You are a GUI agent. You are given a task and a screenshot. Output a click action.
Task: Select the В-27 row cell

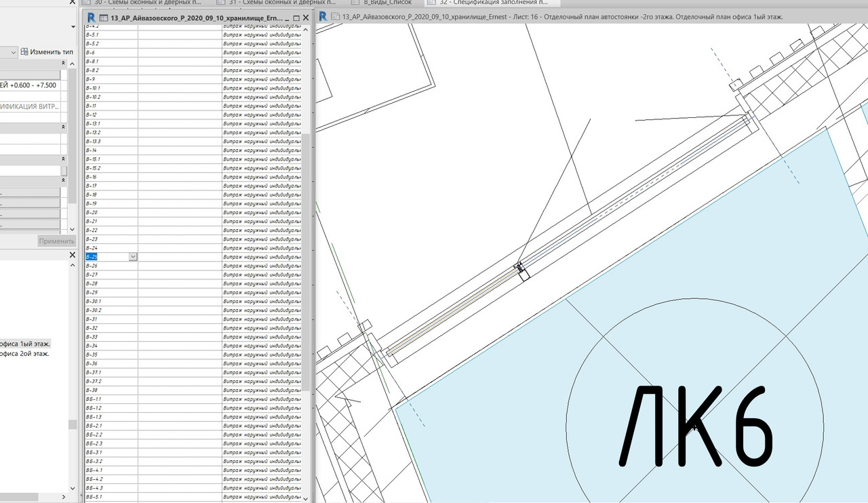click(x=111, y=275)
